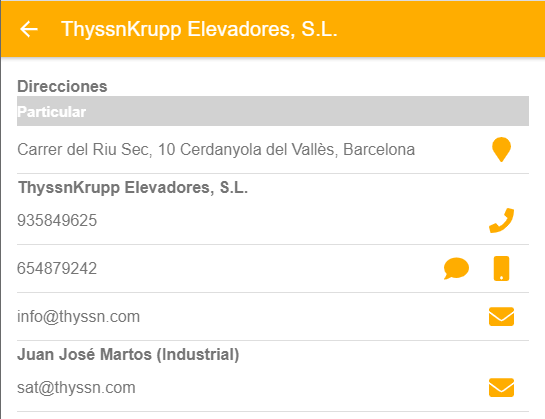
Task: Open map pin for Carrer del Riu Sec
Action: point(501,150)
